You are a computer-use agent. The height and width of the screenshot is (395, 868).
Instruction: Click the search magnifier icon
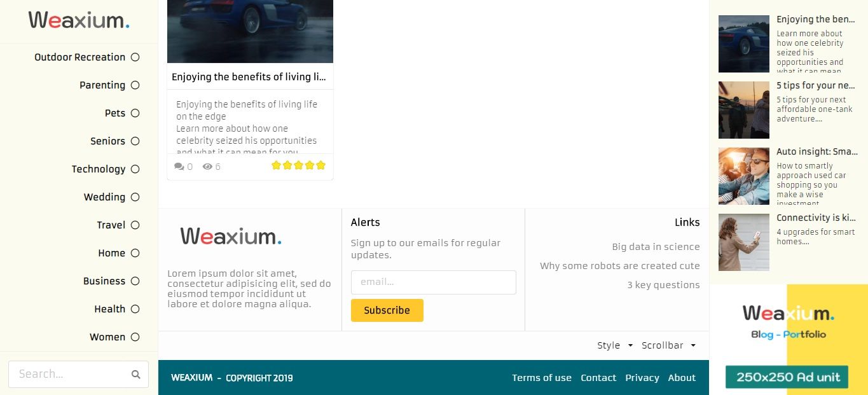pyautogui.click(x=135, y=375)
